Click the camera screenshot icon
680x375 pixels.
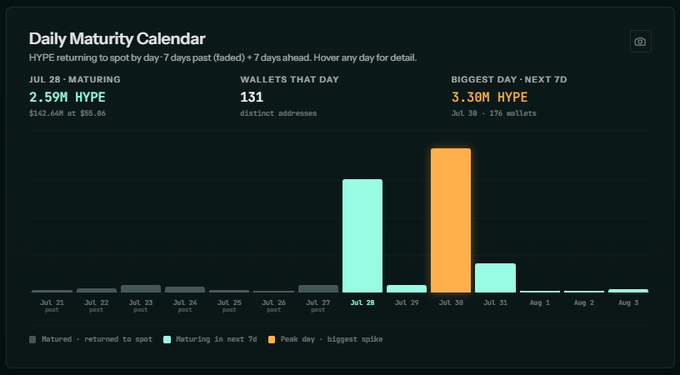click(640, 42)
